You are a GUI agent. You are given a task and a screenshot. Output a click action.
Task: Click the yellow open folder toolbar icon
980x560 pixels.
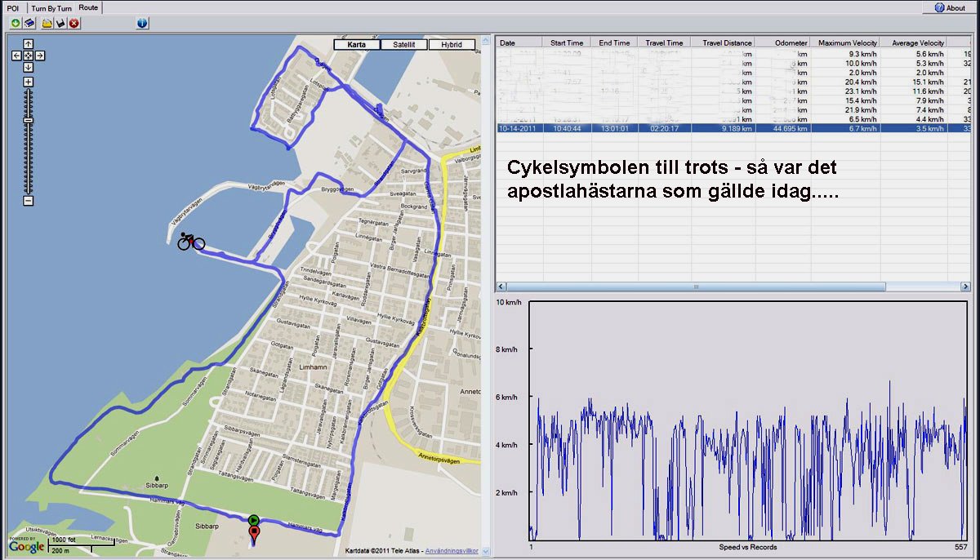(x=47, y=23)
